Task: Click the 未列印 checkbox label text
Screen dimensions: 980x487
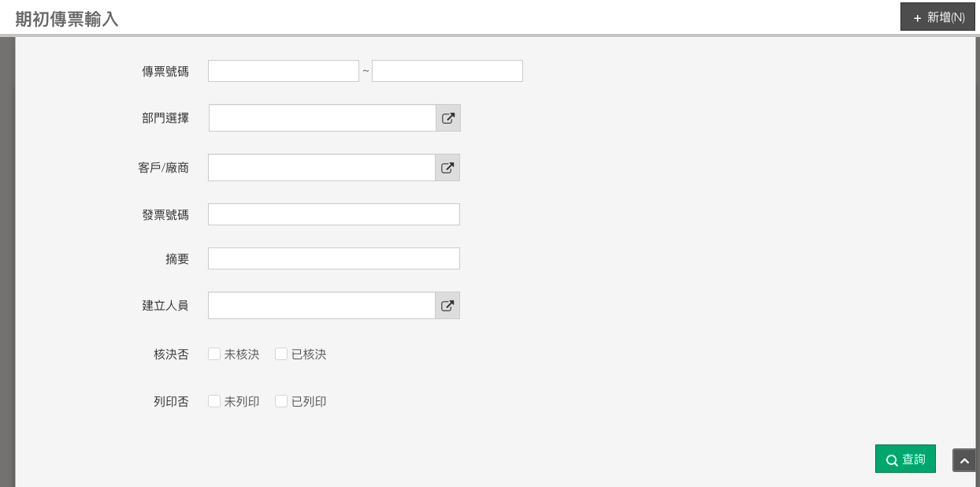Action: (x=242, y=402)
